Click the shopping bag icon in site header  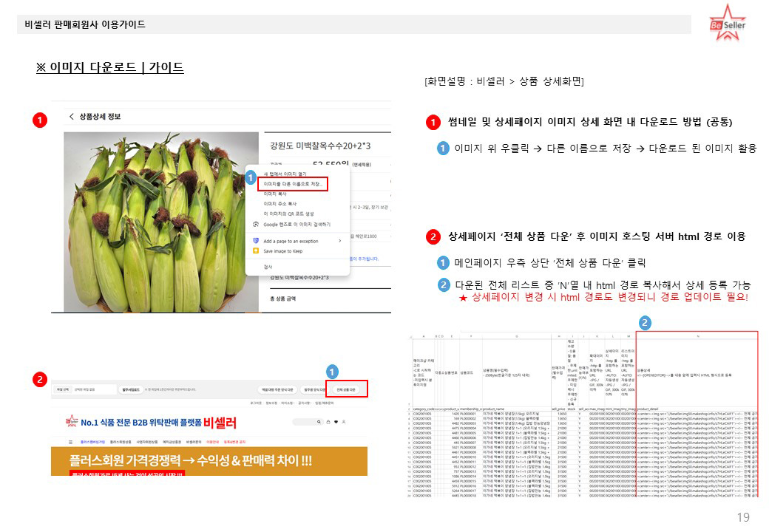tap(328, 422)
